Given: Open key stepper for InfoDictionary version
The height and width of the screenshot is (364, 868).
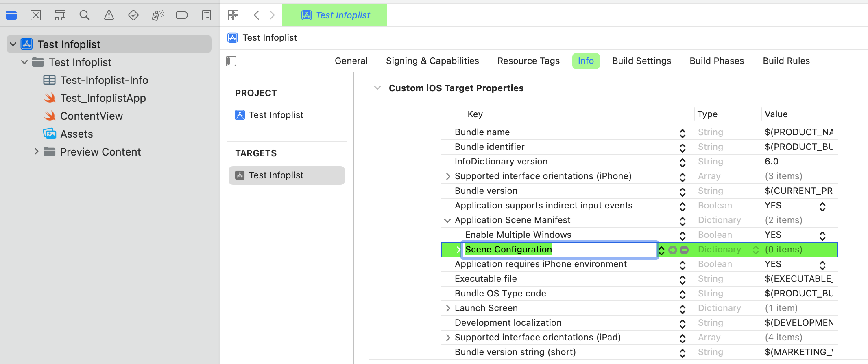Looking at the screenshot, I should tap(683, 162).
